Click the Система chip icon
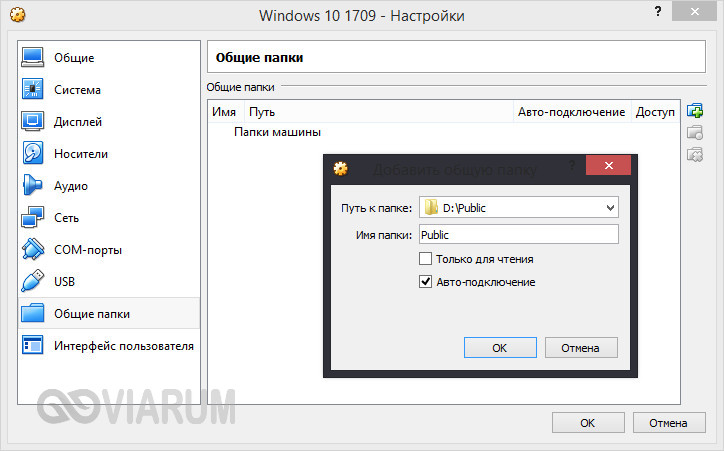The width and height of the screenshot is (724, 451). tap(33, 89)
